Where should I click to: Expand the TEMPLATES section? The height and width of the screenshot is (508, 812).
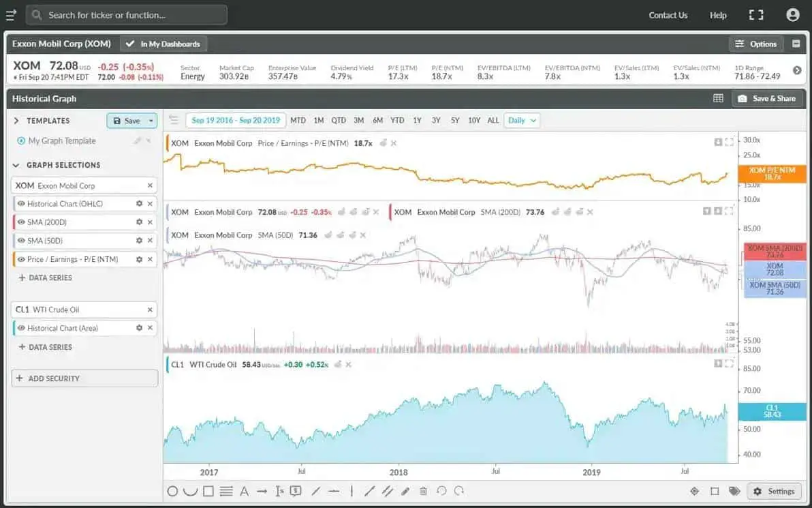(16, 121)
